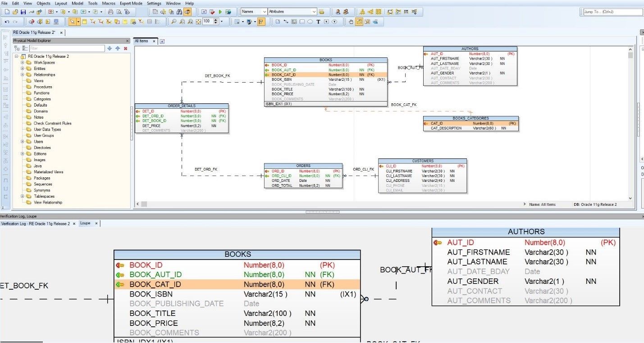
Task: Expand the Tablespaces tree node
Action: [x=23, y=196]
